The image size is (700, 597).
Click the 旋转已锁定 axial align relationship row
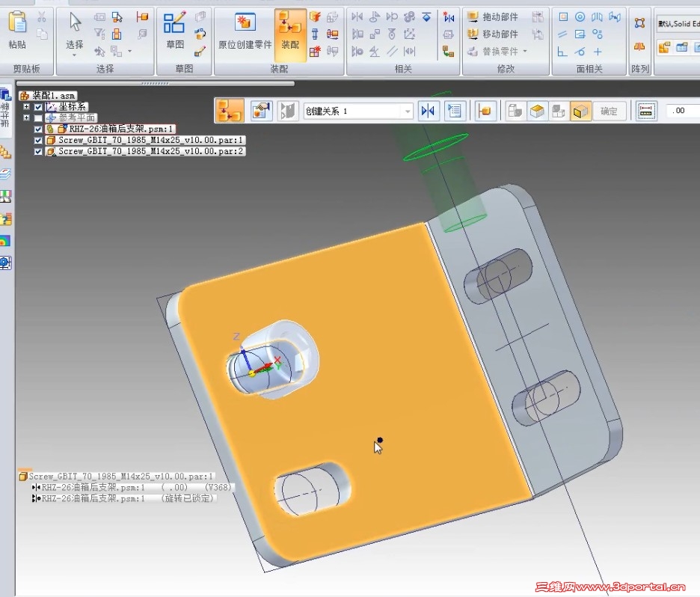(x=124, y=498)
